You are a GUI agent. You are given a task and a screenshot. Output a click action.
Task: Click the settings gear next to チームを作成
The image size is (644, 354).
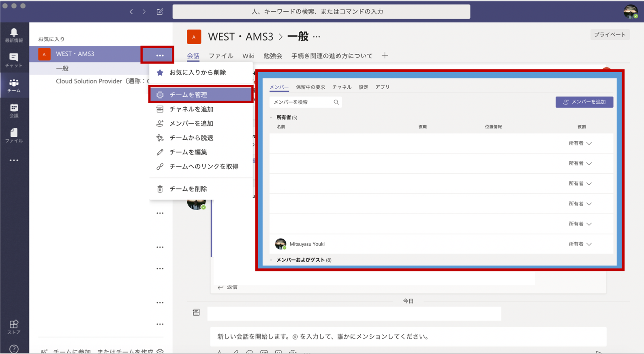(x=160, y=351)
